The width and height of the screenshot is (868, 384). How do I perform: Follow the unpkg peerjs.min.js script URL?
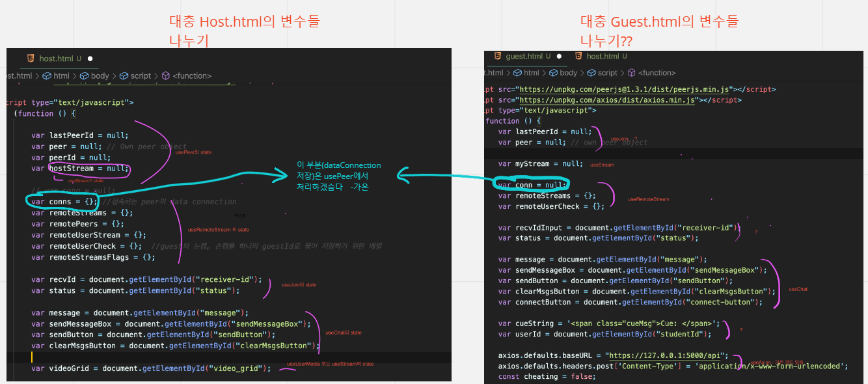tap(625, 89)
